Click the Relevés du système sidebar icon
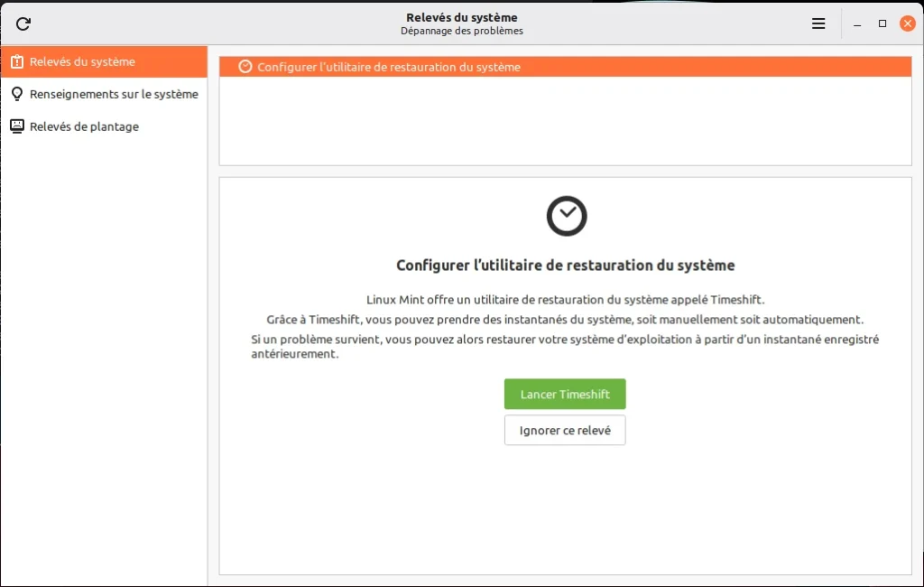 tap(16, 62)
